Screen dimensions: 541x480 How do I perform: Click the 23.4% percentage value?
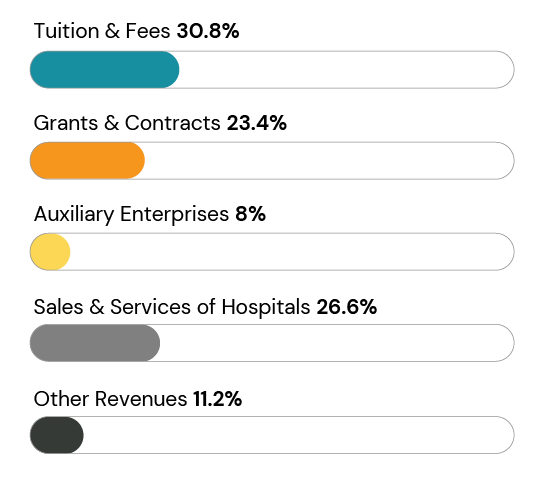coord(257,123)
